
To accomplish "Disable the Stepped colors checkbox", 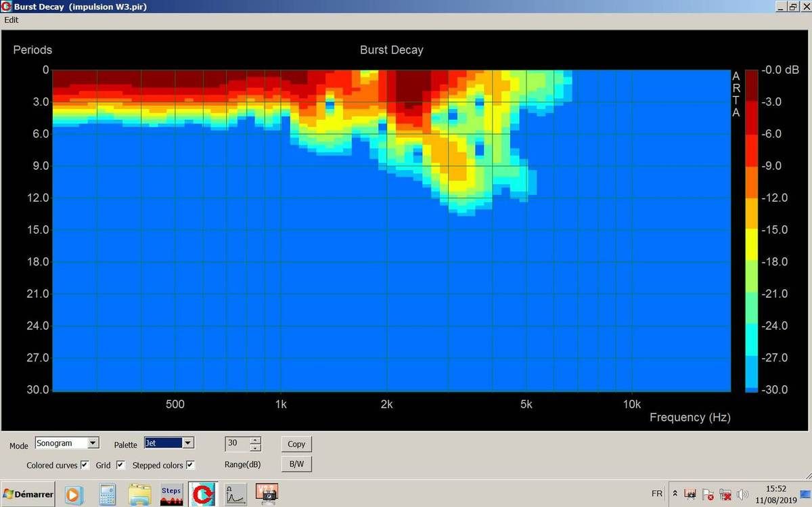I will click(190, 465).
